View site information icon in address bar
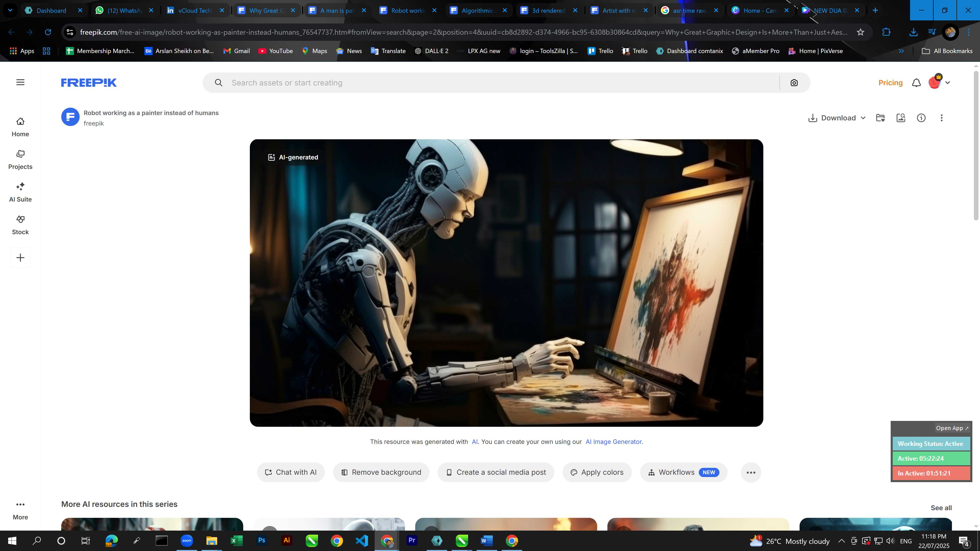Image resolution: width=980 pixels, height=551 pixels. pos(70,32)
